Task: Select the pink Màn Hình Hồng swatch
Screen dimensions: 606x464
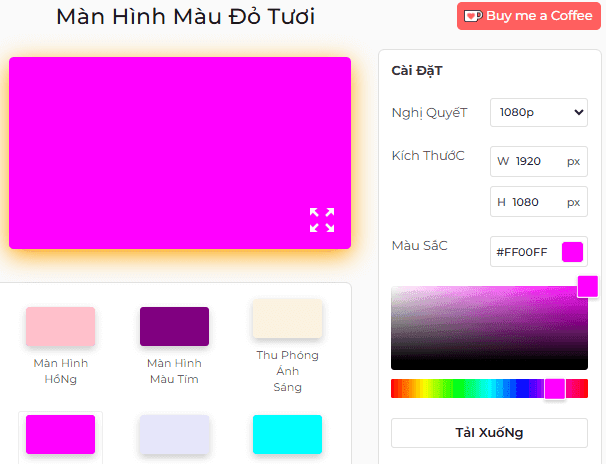Action: click(x=60, y=326)
